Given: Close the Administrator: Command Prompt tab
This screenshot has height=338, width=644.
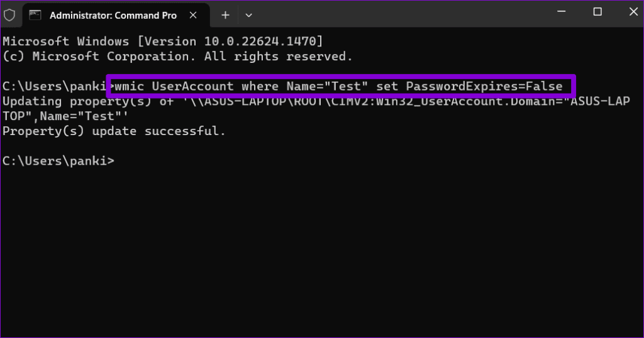Looking at the screenshot, I should [193, 15].
